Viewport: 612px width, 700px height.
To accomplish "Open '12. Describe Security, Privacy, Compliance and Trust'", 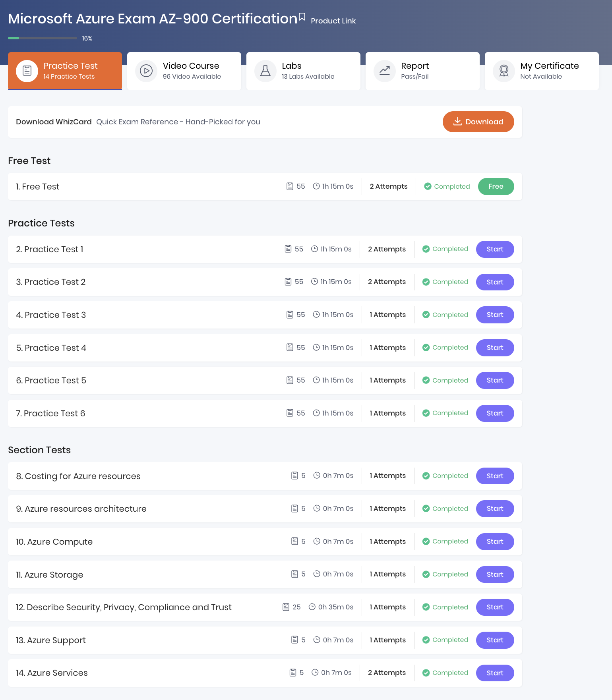I will tap(124, 607).
